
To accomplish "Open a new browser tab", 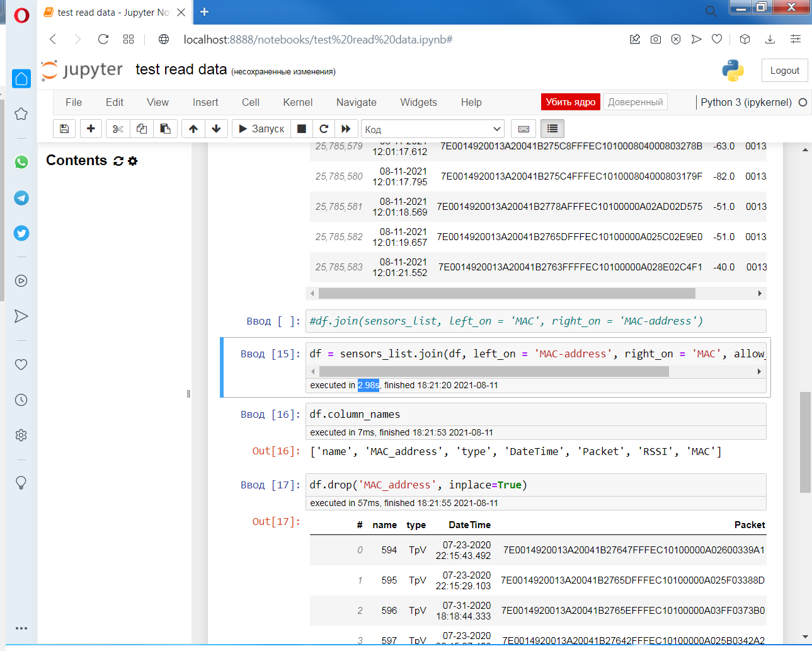I will 204,11.
